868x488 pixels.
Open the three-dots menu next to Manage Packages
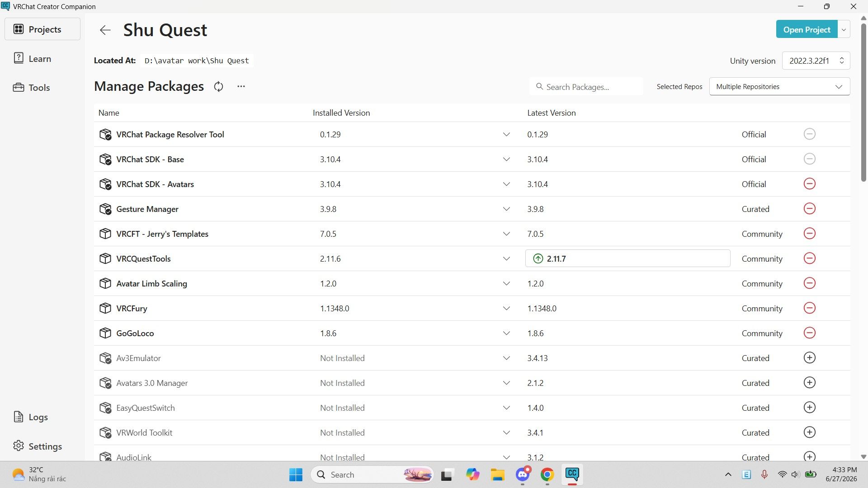[x=241, y=86]
